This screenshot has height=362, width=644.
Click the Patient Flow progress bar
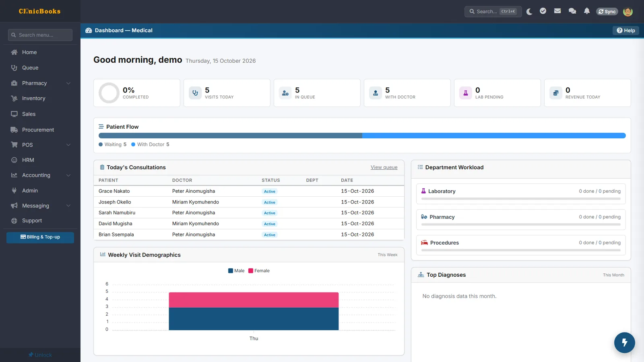pos(362,136)
